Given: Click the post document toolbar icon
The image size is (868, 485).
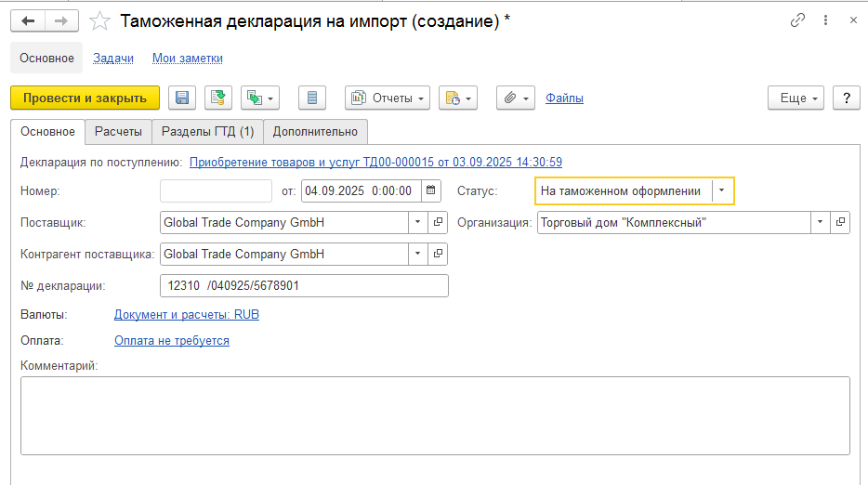Looking at the screenshot, I should tap(218, 98).
